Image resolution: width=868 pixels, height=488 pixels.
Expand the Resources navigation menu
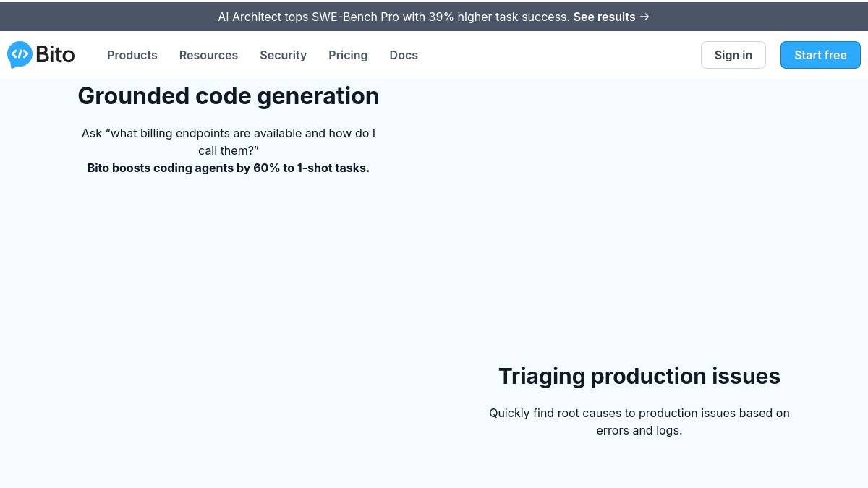coord(208,55)
